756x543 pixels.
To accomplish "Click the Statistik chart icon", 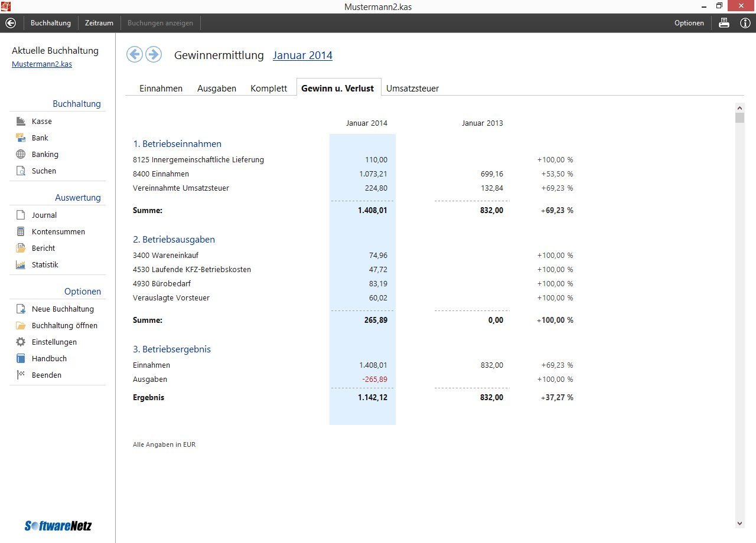I will point(21,264).
